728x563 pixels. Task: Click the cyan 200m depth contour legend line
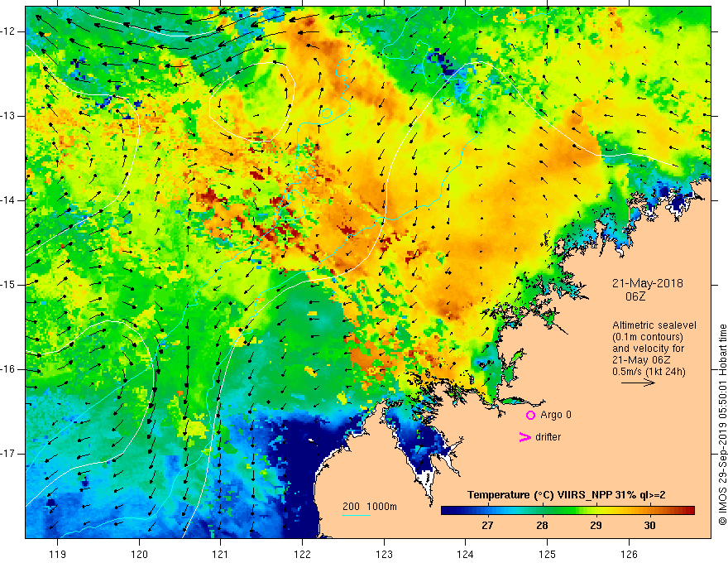(x=357, y=515)
